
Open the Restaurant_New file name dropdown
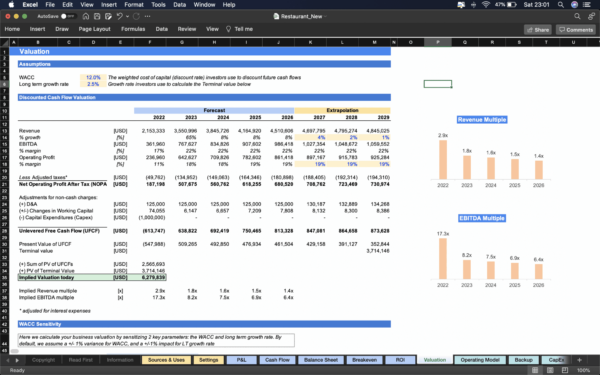click(x=301, y=16)
